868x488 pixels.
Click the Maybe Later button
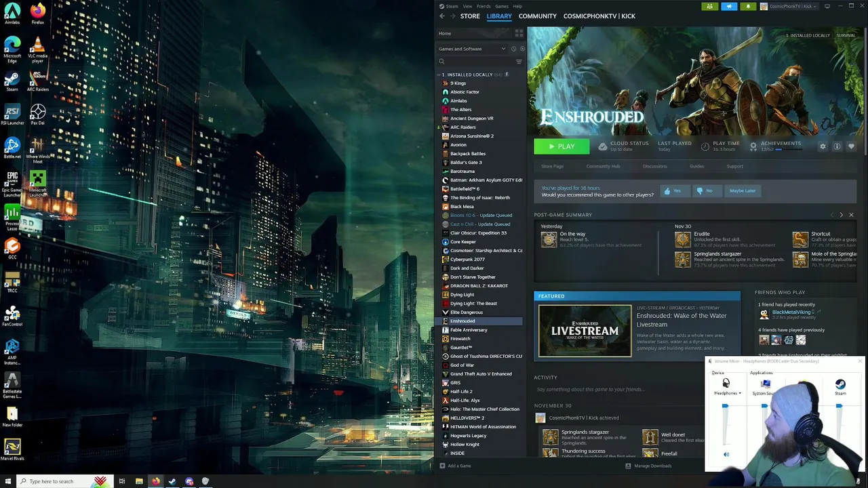point(742,191)
